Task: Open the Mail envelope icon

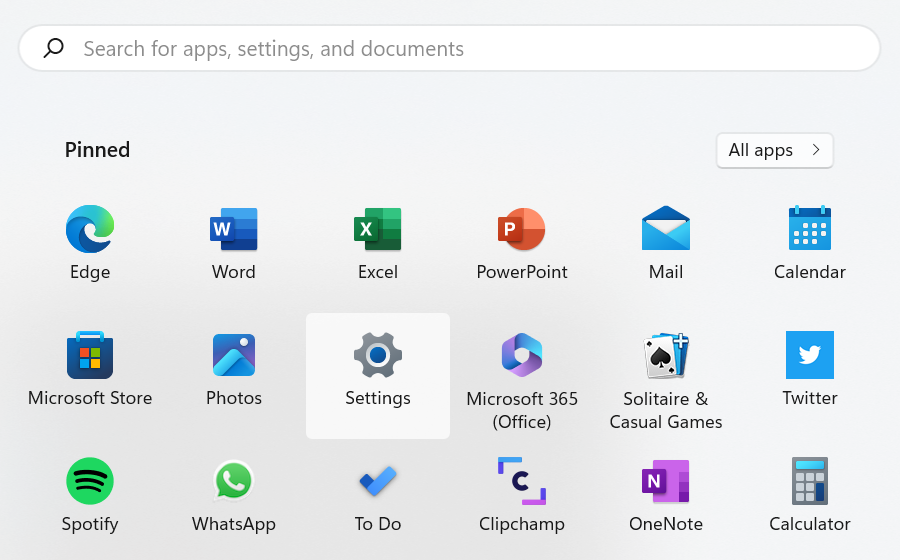Action: pos(666,228)
